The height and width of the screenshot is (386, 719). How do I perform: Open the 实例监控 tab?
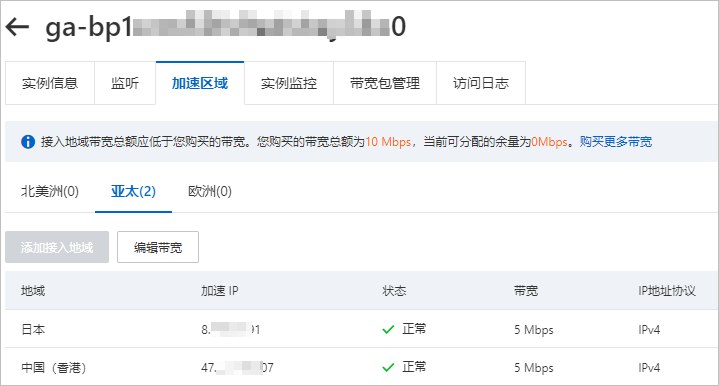click(289, 83)
